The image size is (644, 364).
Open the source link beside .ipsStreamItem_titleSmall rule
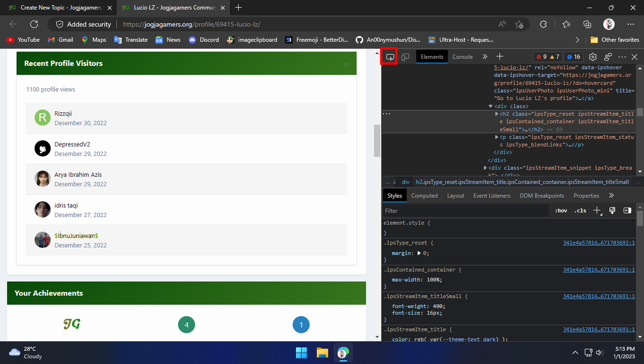tap(599, 297)
